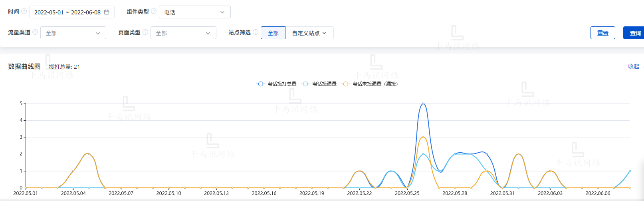This screenshot has width=644, height=201.
Task: Toggle 电话拨通量 legend series
Action: pyautogui.click(x=319, y=84)
